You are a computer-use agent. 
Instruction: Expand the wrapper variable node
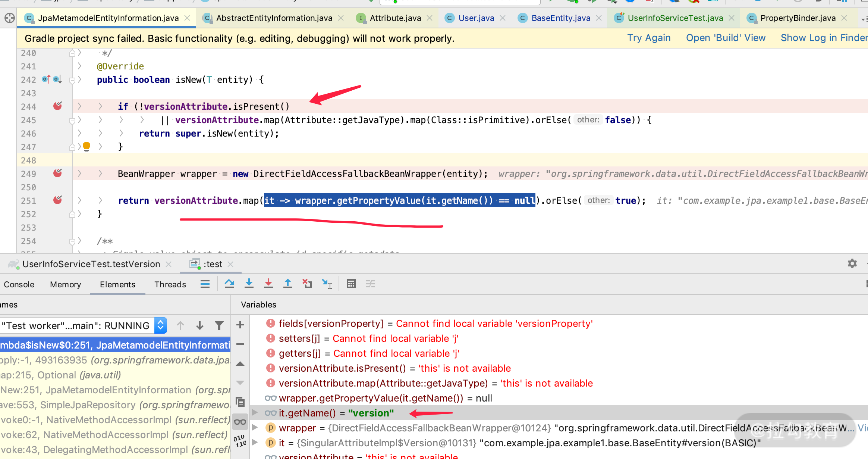coord(255,427)
